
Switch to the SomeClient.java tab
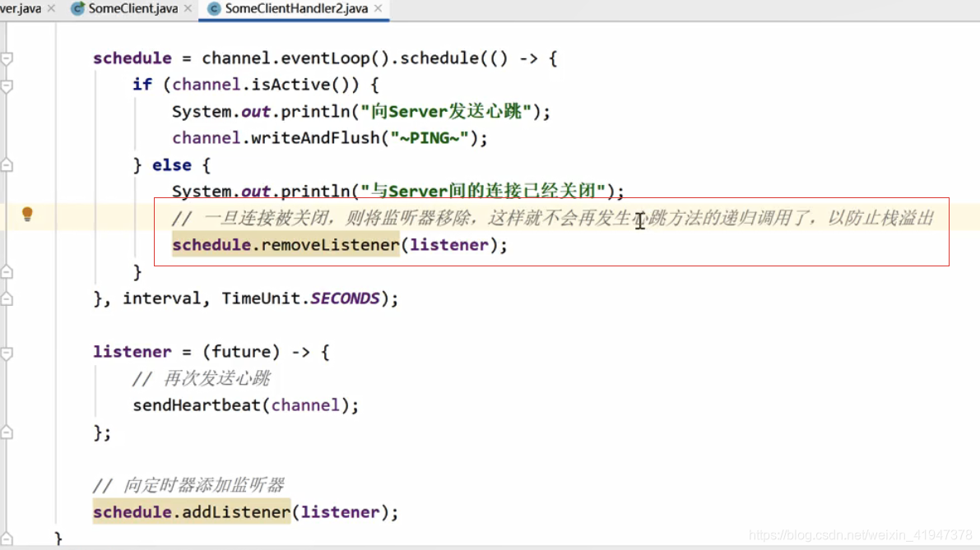point(132,9)
